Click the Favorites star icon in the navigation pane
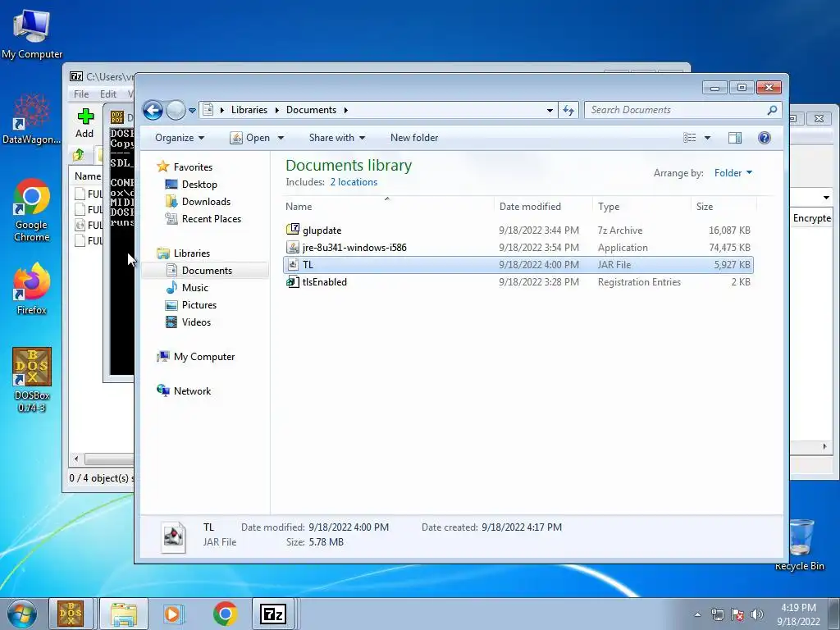Viewport: 840px width, 630px height. pos(163,167)
